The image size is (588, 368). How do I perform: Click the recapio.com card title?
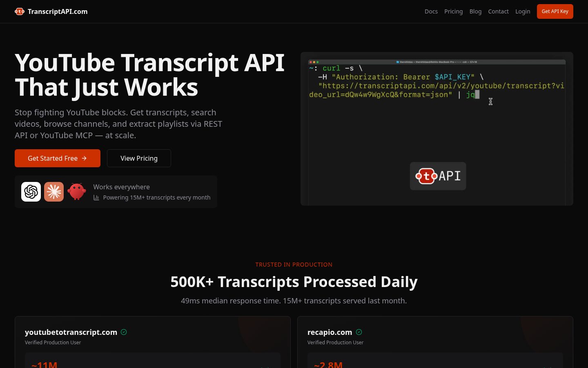click(x=330, y=332)
